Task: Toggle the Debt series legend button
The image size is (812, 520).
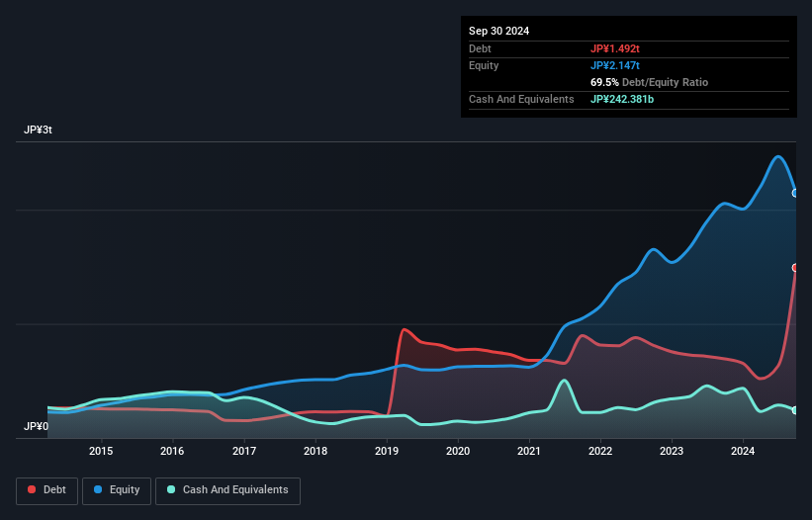Action: point(46,490)
